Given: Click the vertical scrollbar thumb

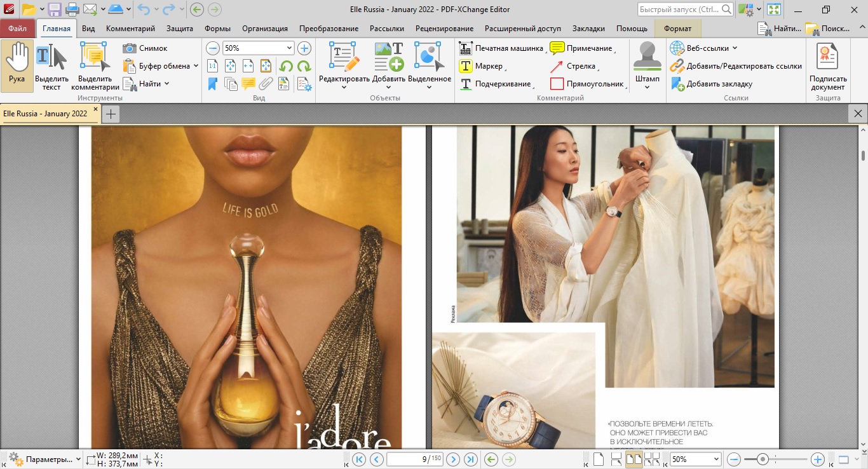Looking at the screenshot, I should [x=863, y=156].
